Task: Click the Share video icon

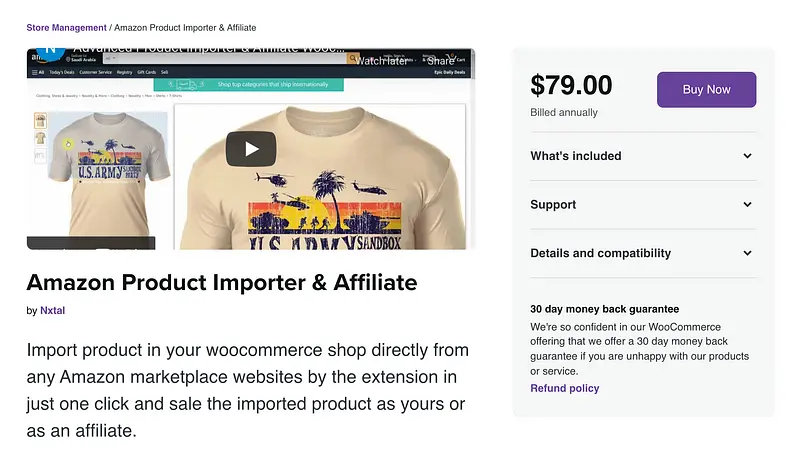Action: [441, 59]
